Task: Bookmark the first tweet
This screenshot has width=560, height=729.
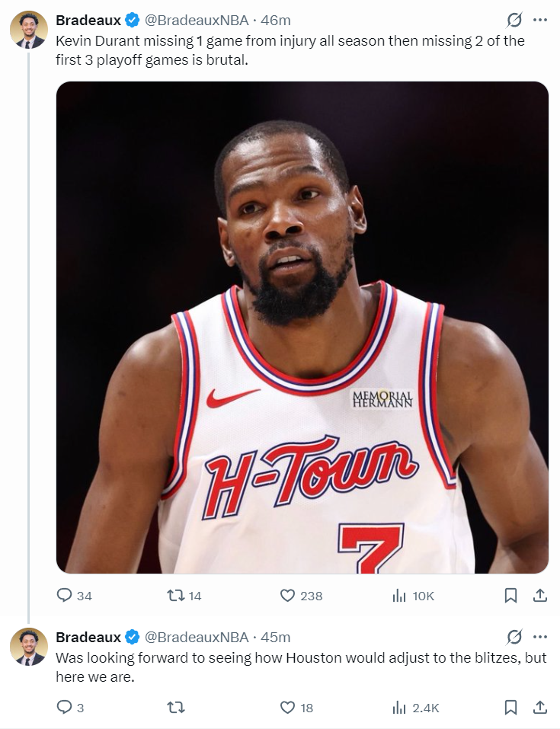Action: [510, 596]
